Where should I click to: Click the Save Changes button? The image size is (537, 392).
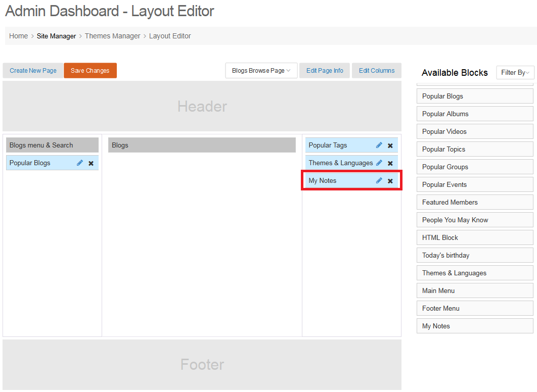pyautogui.click(x=90, y=71)
